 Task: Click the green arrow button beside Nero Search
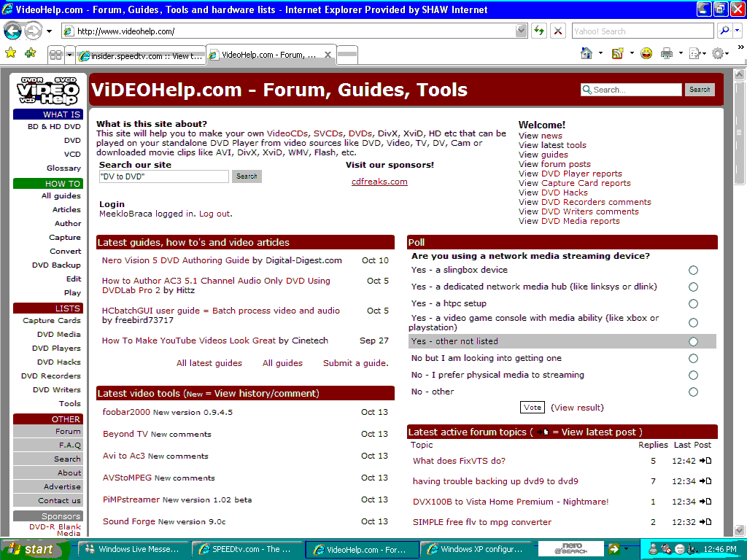(x=614, y=549)
